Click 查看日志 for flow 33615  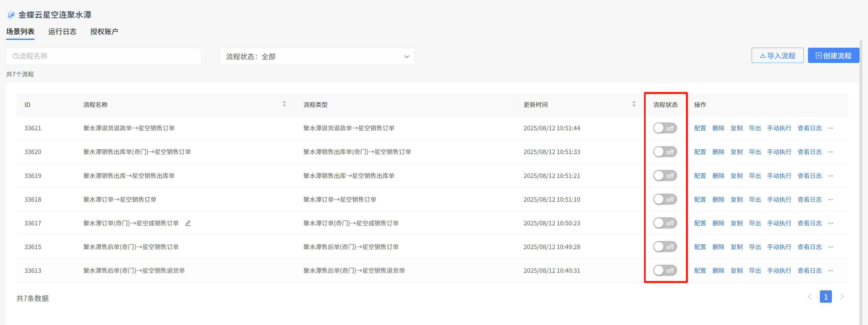coord(810,247)
